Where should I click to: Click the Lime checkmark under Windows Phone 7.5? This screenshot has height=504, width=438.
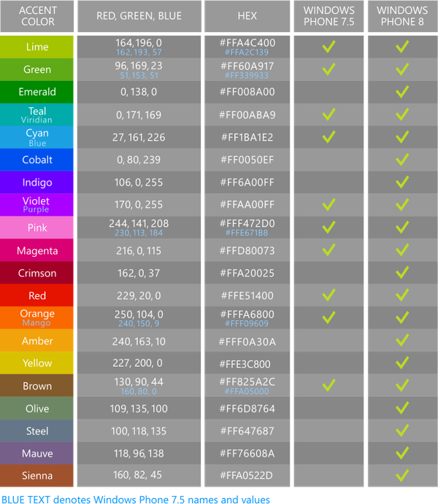tap(328, 47)
